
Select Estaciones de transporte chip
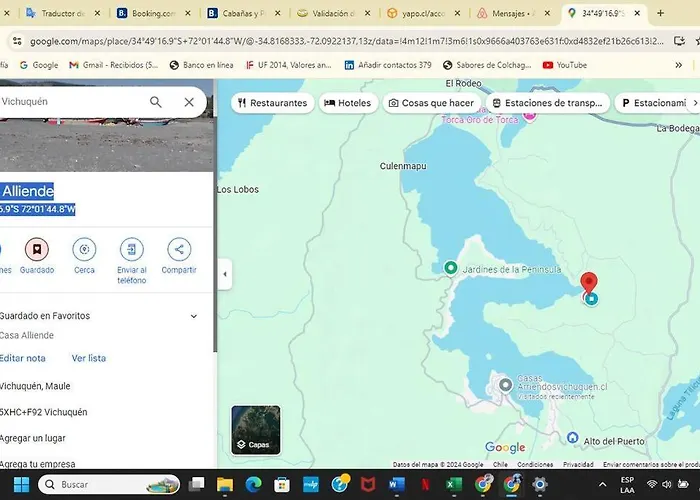pos(548,103)
